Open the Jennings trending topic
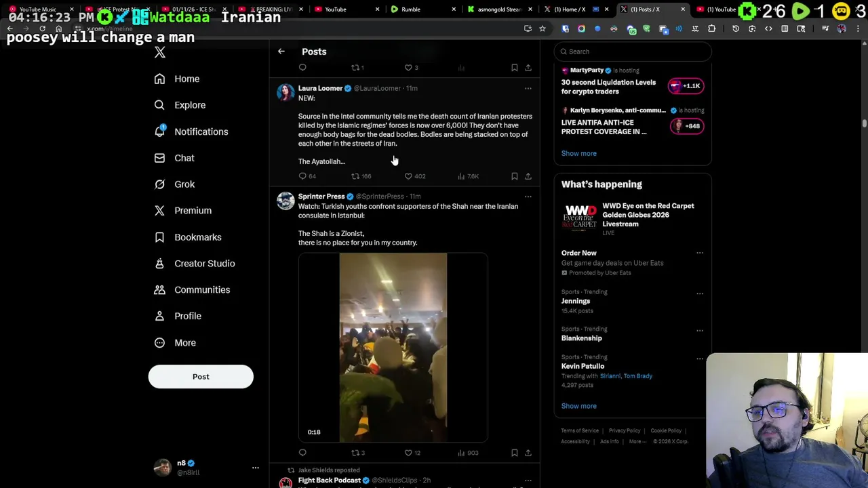 tap(576, 301)
